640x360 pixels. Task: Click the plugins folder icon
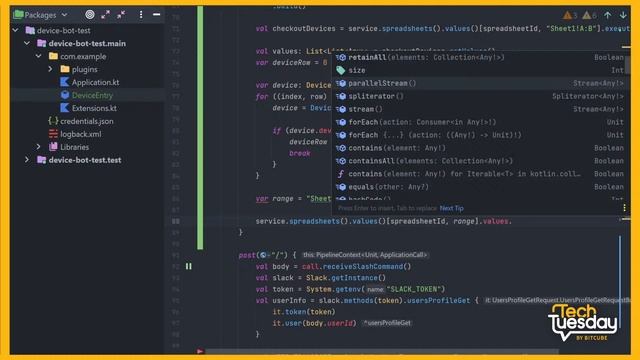click(64, 69)
